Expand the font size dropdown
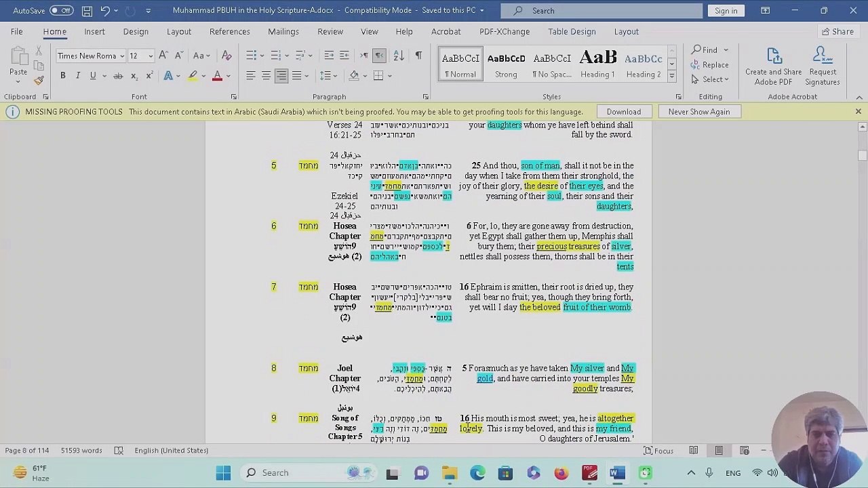 151,56
